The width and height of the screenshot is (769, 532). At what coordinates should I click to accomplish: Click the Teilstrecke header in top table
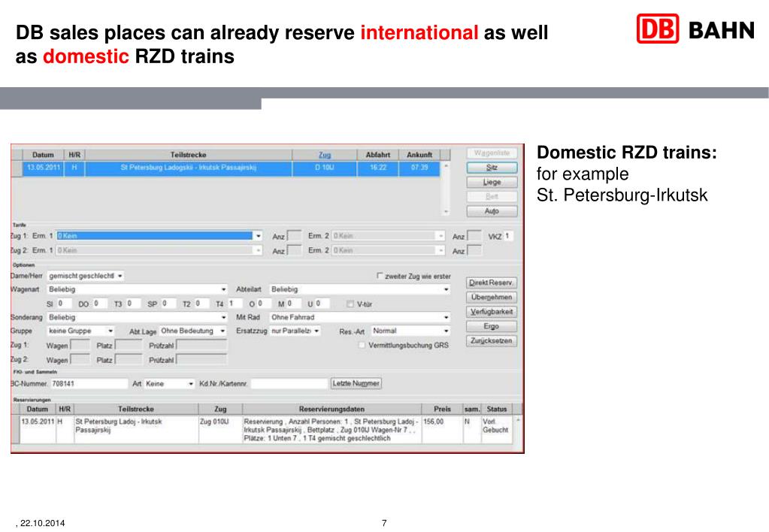click(189, 155)
